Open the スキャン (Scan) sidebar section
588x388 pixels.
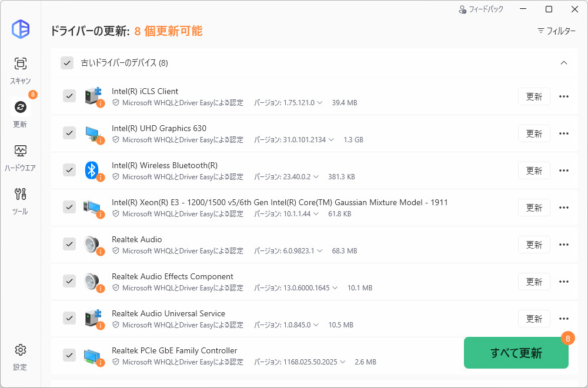pyautogui.click(x=20, y=71)
